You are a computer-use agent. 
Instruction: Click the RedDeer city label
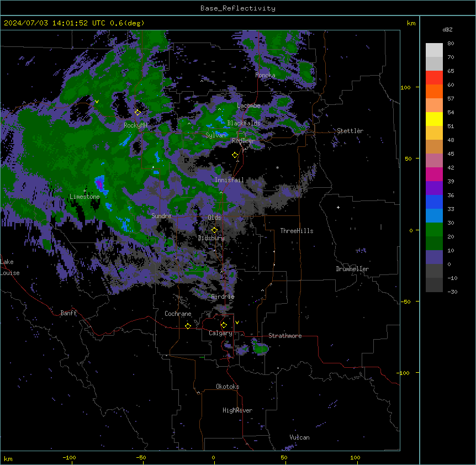point(243,141)
